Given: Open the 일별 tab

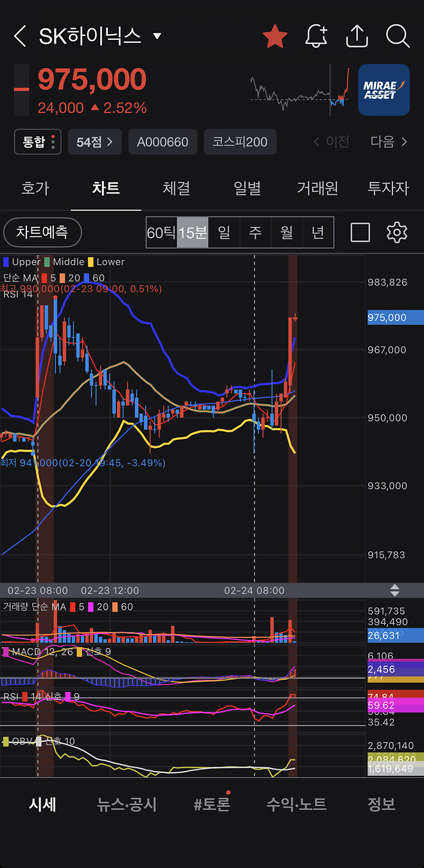Looking at the screenshot, I should [x=247, y=188].
